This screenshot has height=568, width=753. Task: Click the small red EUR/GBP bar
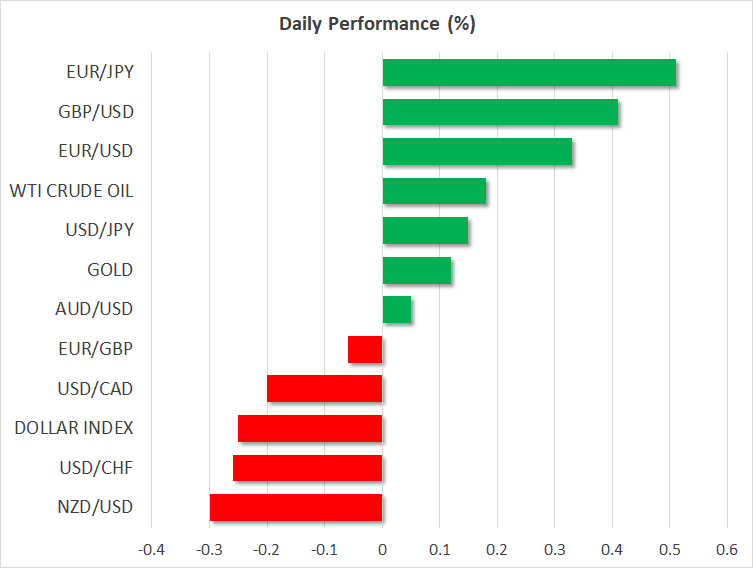click(365, 349)
